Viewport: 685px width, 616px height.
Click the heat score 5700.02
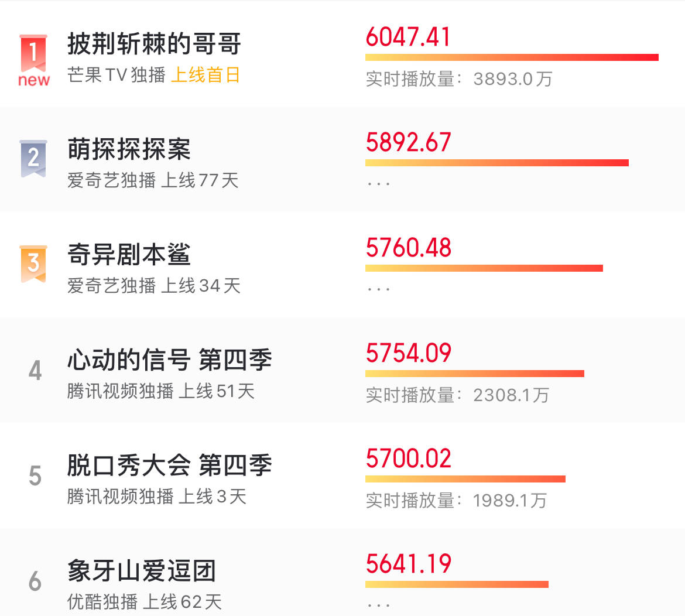pos(409,458)
